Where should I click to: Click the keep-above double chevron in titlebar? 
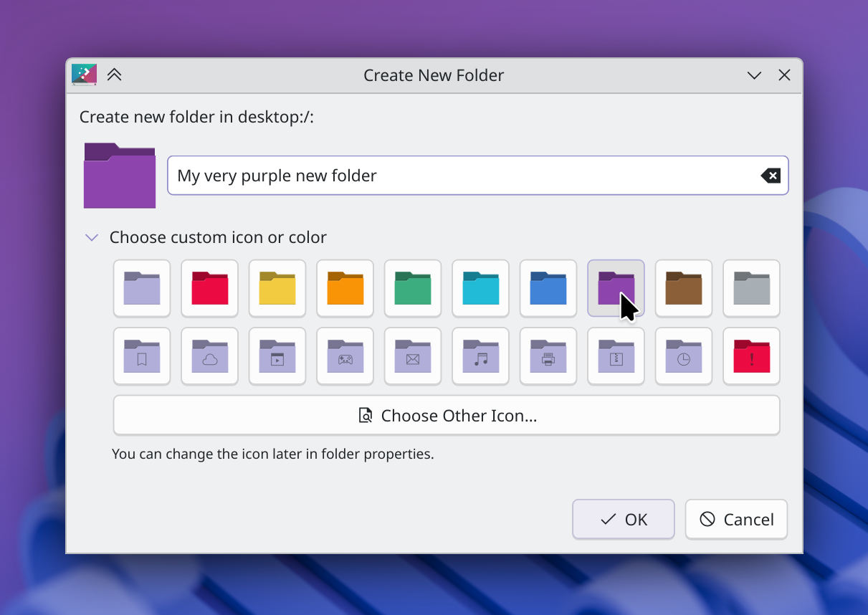click(x=114, y=75)
